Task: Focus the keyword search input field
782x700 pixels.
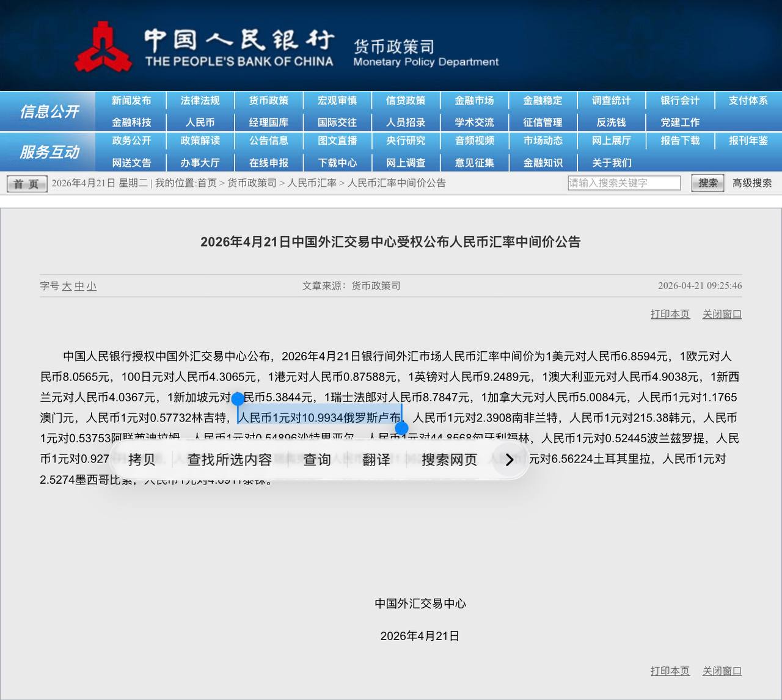Action: (623, 183)
